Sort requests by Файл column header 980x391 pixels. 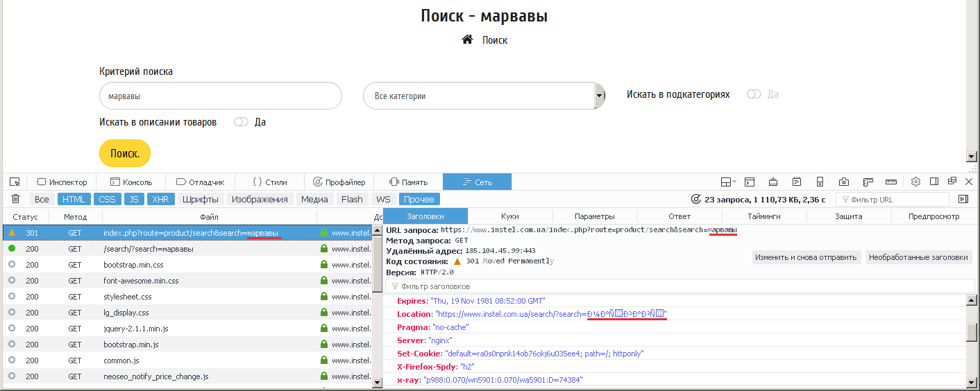pyautogui.click(x=209, y=216)
